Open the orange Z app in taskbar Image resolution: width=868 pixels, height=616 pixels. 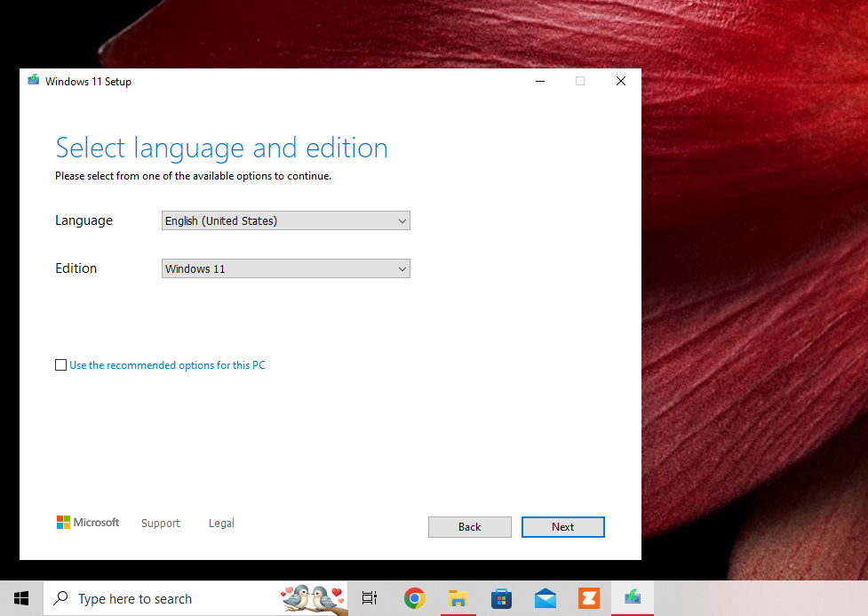tap(589, 598)
